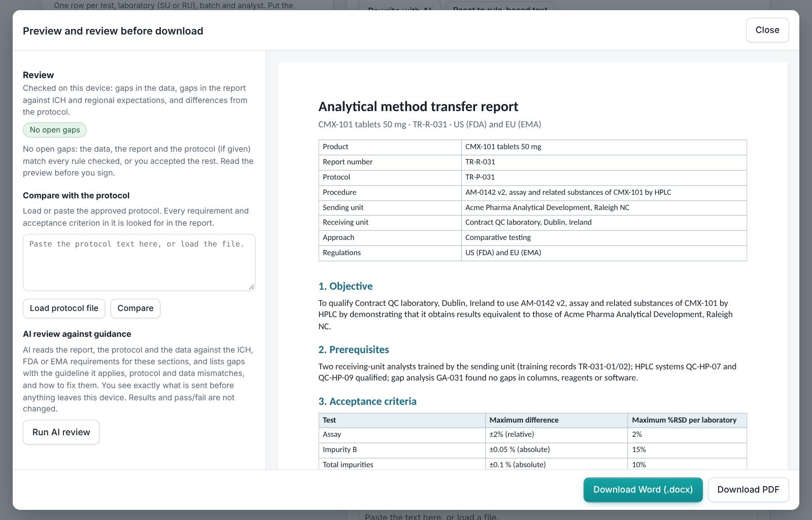Click the 3. Acceptance criteria heading

click(367, 401)
